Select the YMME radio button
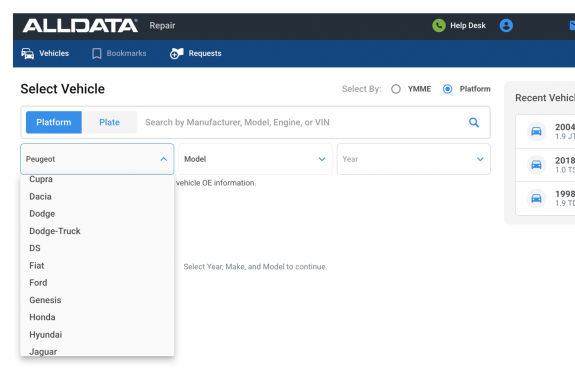 pos(396,89)
